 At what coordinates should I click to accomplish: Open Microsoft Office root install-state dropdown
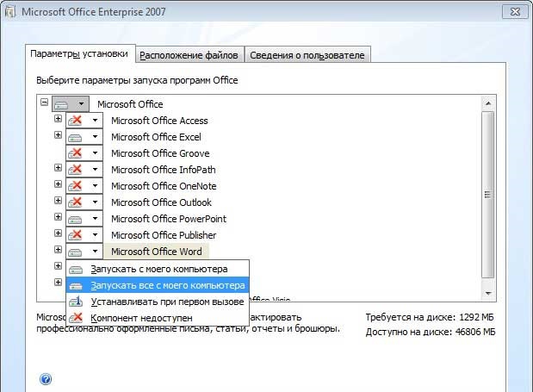point(71,103)
